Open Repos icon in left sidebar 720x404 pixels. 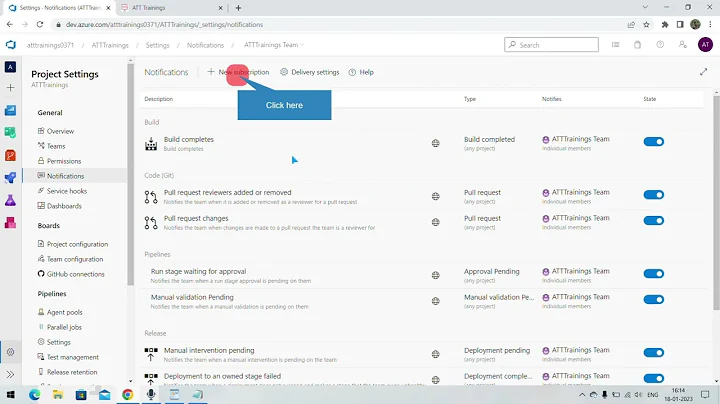click(x=10, y=155)
